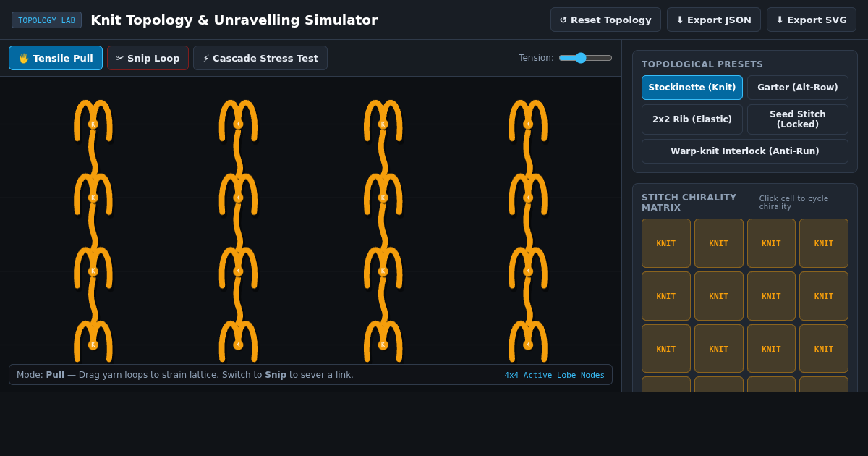Click the top-right yarn loop node
Viewport: 868px width, 456px height.
point(528,124)
